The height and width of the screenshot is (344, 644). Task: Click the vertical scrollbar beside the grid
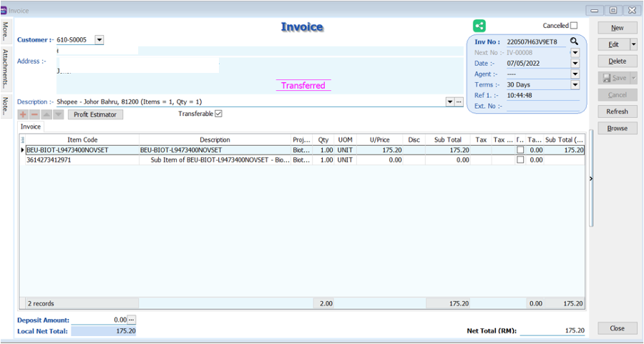[x=590, y=179]
